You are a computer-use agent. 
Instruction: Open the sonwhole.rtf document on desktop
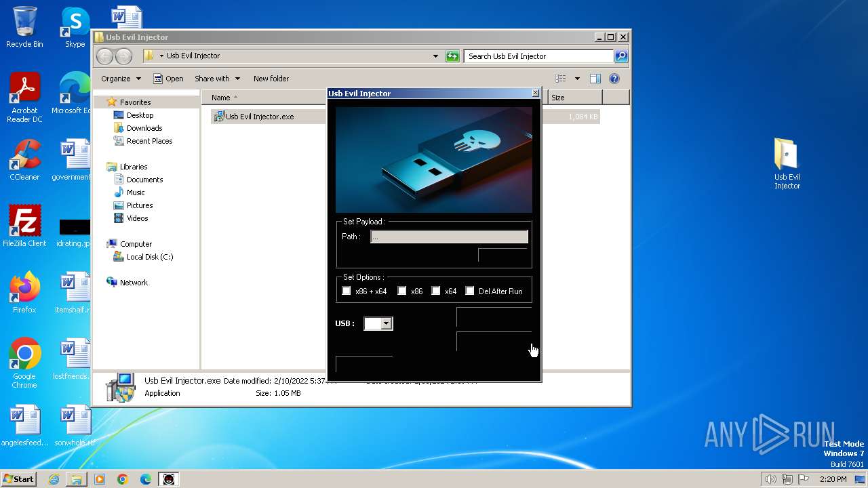(x=75, y=426)
